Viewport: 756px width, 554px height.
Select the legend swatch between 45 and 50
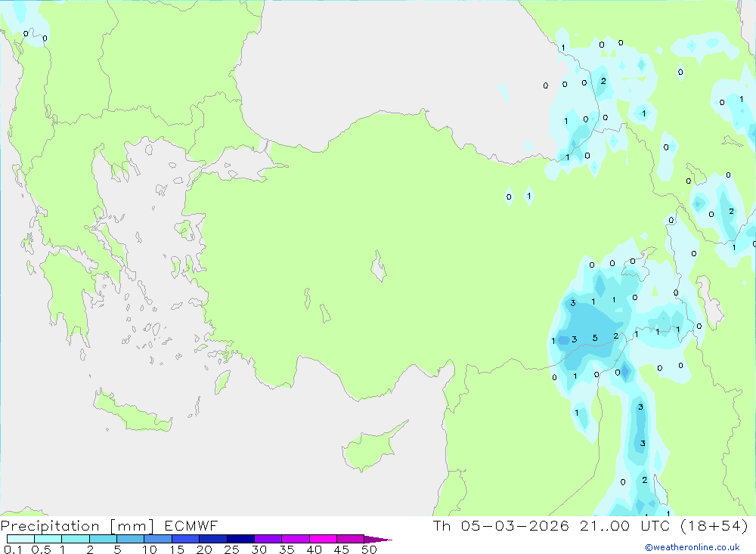click(x=349, y=539)
